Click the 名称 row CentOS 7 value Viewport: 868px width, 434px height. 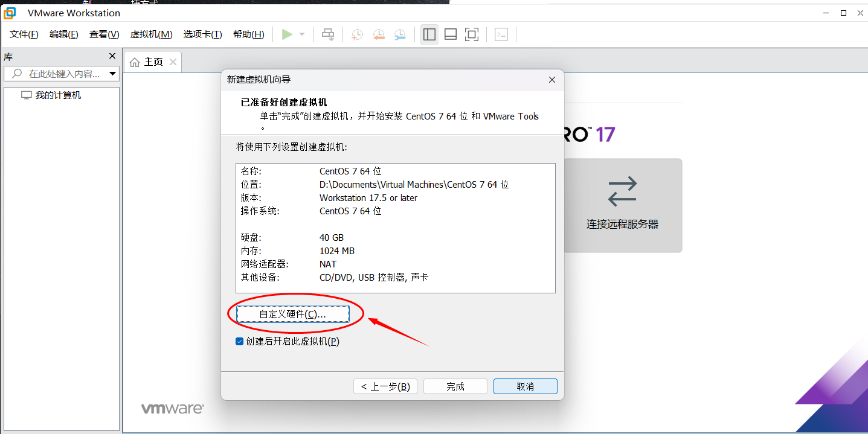(350, 171)
